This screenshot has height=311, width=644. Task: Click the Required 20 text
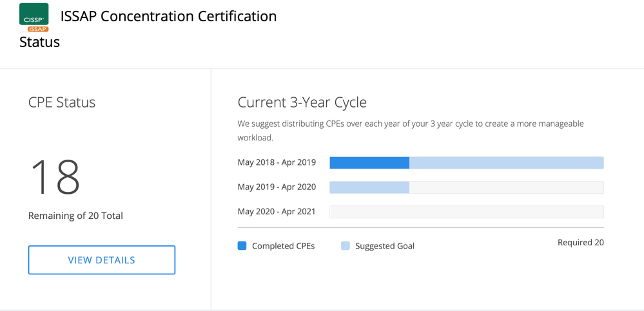click(580, 243)
